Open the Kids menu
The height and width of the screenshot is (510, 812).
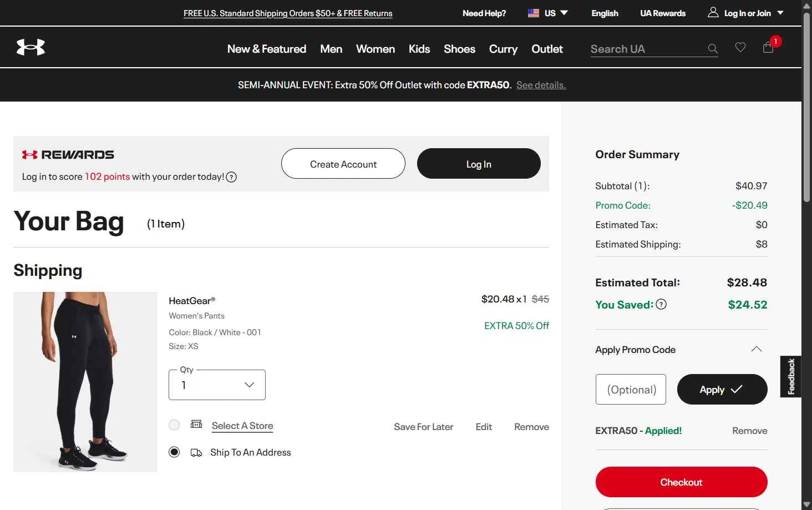tap(419, 49)
